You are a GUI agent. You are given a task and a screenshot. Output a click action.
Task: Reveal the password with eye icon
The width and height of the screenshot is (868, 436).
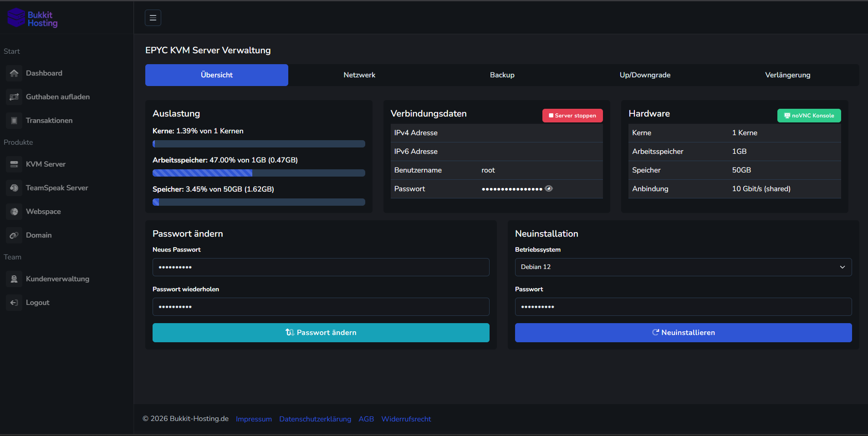click(549, 188)
